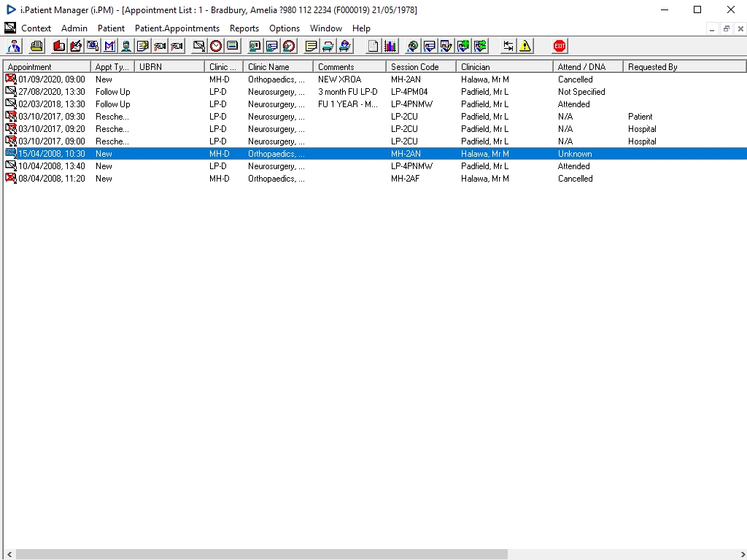Screen dimensions: 747x560
Task: Sort by the Requested By column header
Action: [684, 66]
